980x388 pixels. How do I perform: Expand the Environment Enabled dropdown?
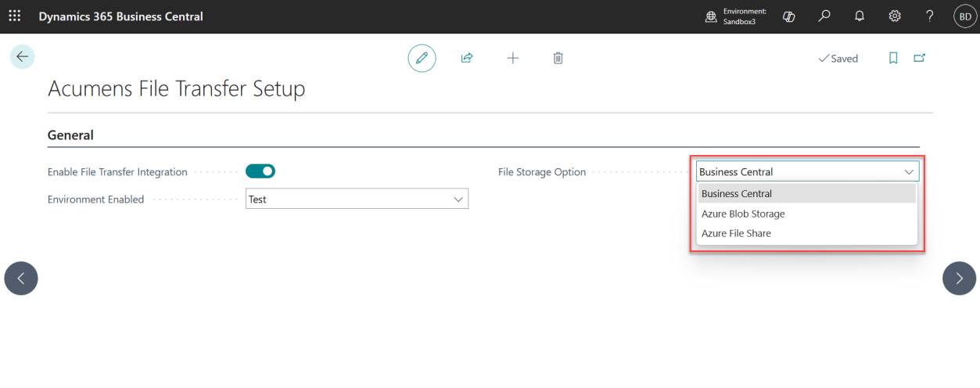357,199
